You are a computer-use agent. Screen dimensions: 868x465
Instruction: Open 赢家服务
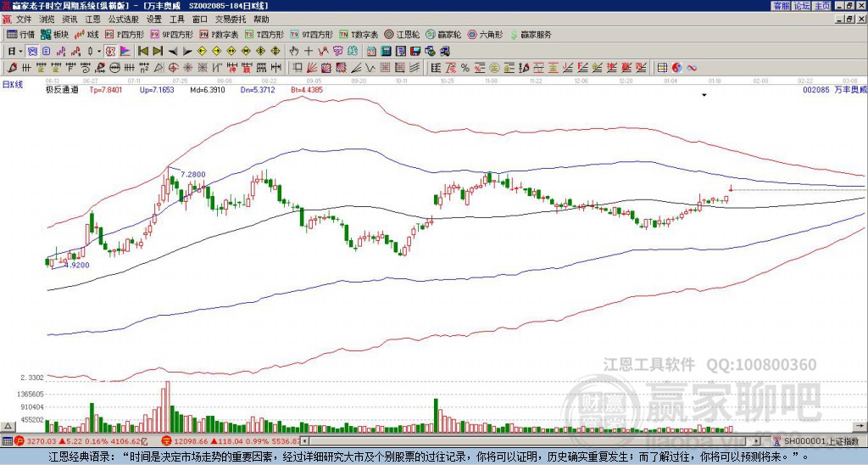point(531,34)
